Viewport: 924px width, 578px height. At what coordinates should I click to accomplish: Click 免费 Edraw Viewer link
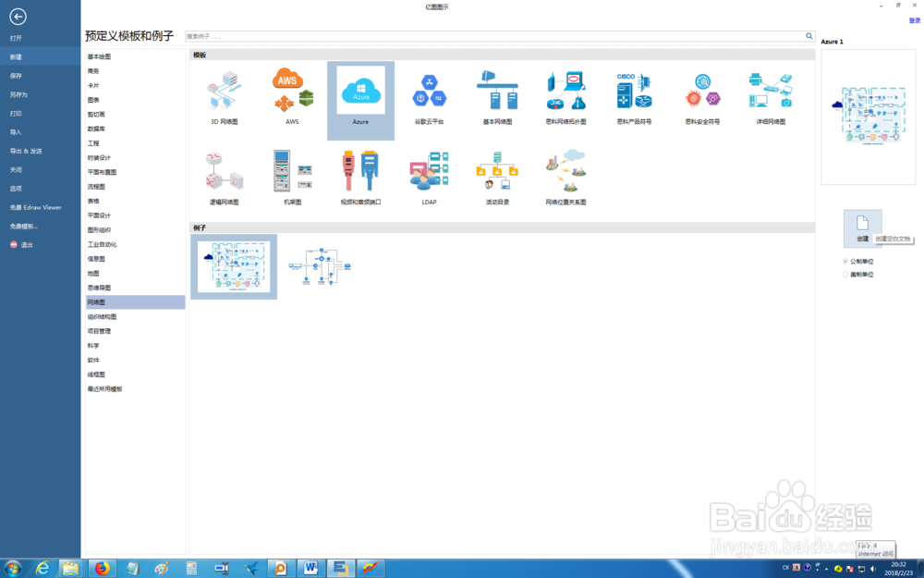pyautogui.click(x=35, y=207)
